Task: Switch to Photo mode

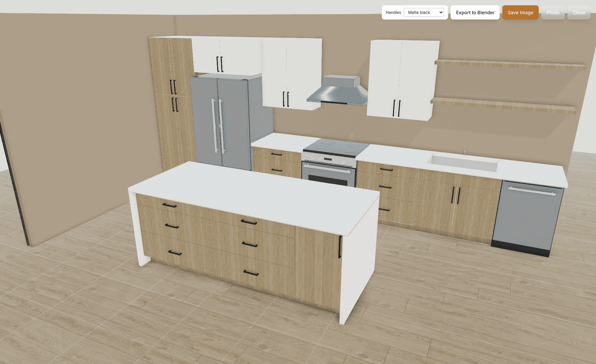Action: tap(553, 13)
